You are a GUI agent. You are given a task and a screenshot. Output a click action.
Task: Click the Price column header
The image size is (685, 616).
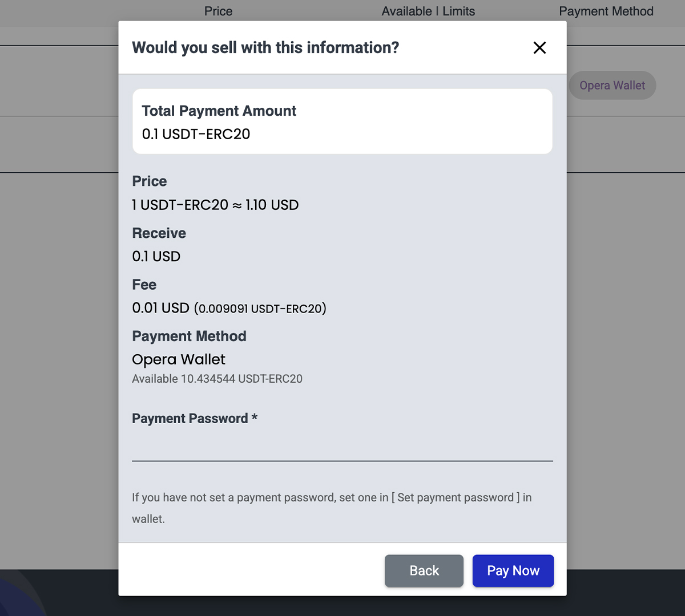pyautogui.click(x=218, y=11)
